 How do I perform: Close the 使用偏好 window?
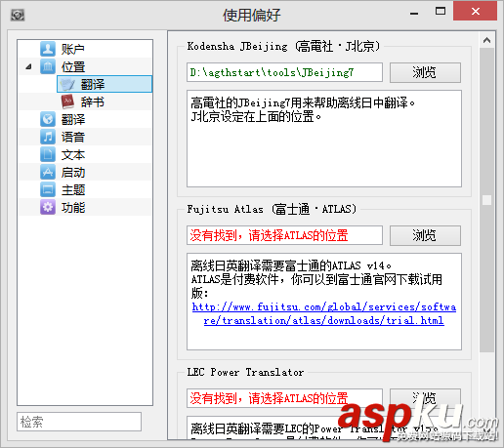click(476, 12)
